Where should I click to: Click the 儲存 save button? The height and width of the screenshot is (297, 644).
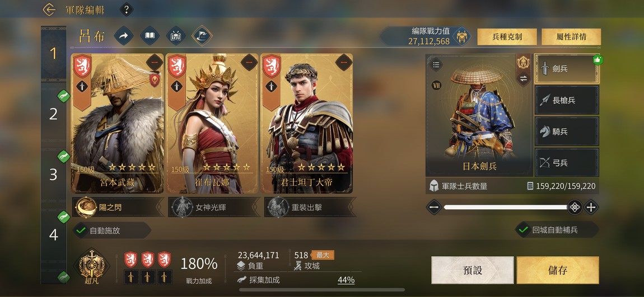click(x=558, y=270)
